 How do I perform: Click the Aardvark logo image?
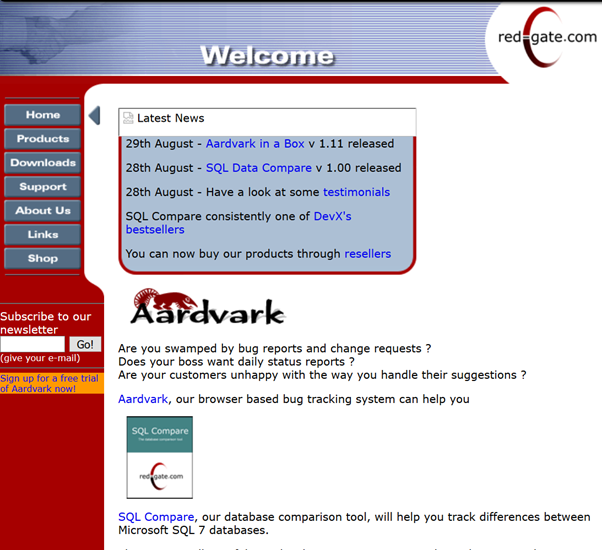tap(208, 307)
